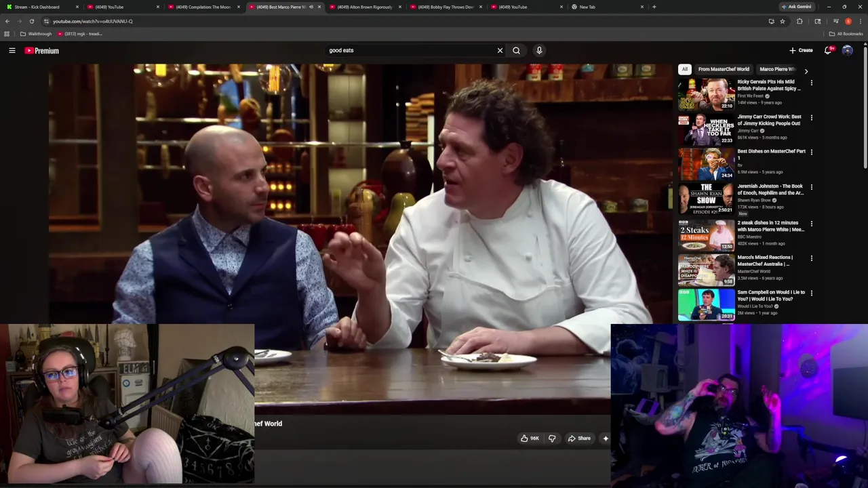868x488 pixels.
Task: Switch to the New Tab browser tab
Action: click(607, 7)
